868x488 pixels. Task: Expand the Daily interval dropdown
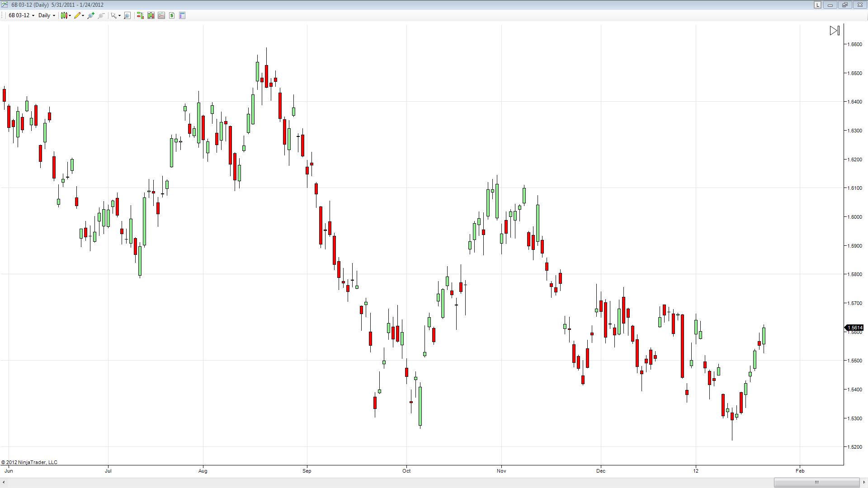(x=47, y=15)
